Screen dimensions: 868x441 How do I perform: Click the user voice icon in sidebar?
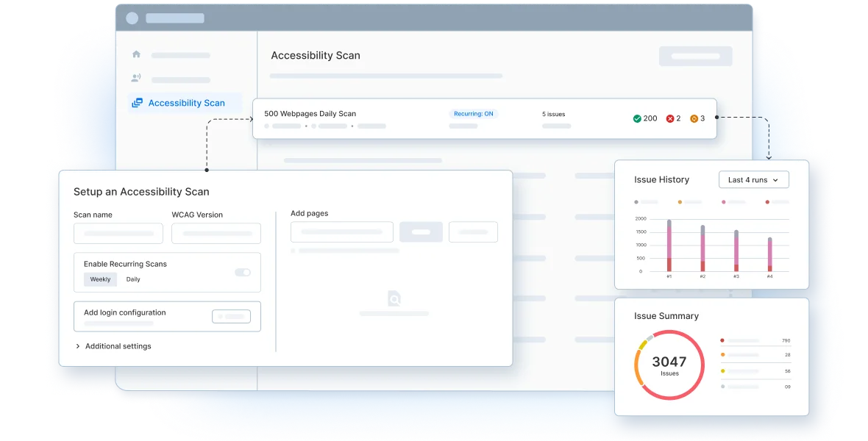point(135,78)
